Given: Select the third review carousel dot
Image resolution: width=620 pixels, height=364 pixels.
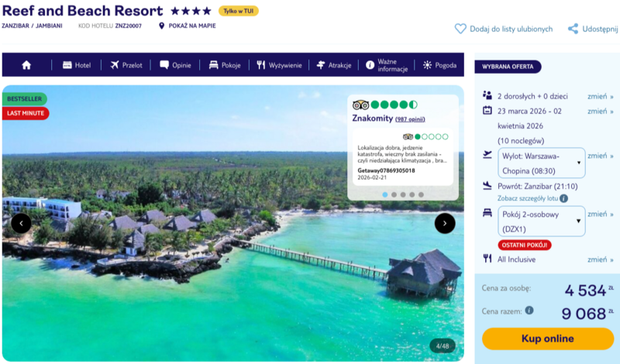Looking at the screenshot, I should (403, 194).
